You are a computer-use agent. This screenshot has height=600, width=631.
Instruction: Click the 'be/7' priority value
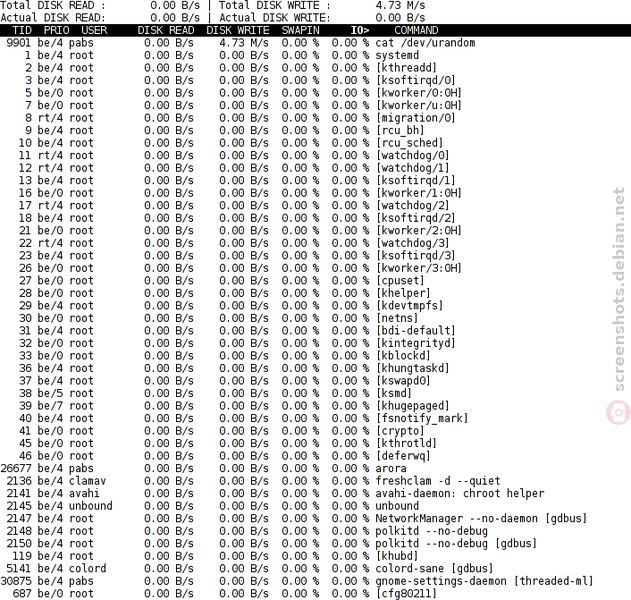click(x=50, y=406)
